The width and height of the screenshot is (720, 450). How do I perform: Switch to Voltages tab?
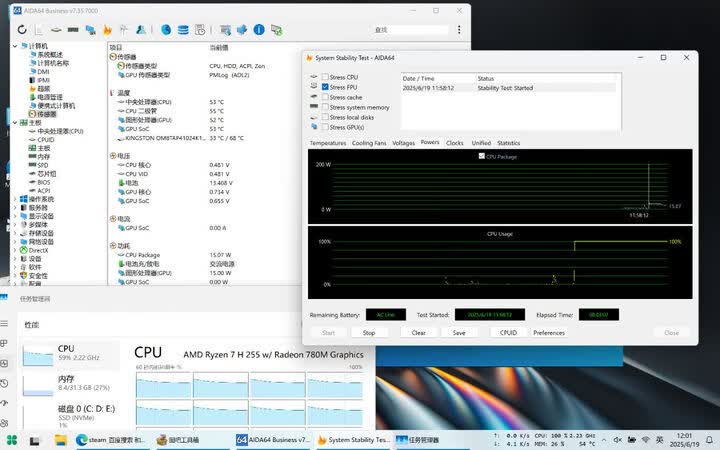(403, 143)
